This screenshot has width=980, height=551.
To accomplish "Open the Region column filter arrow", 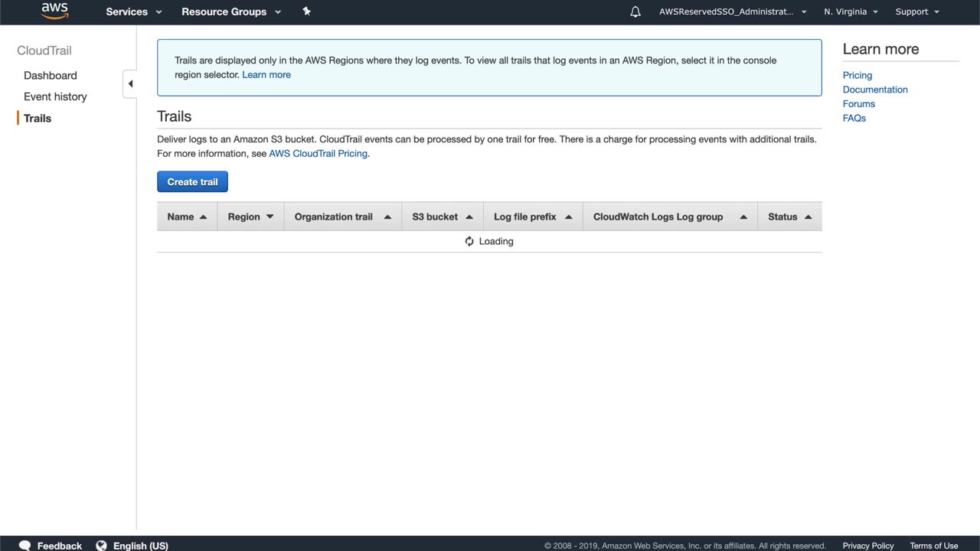I will [269, 217].
